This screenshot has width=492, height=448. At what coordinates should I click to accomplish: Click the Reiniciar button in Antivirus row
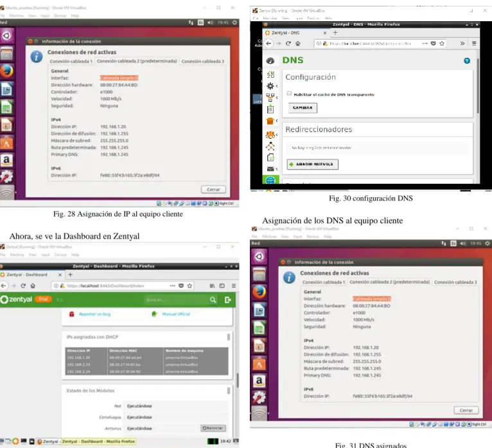[x=213, y=428]
